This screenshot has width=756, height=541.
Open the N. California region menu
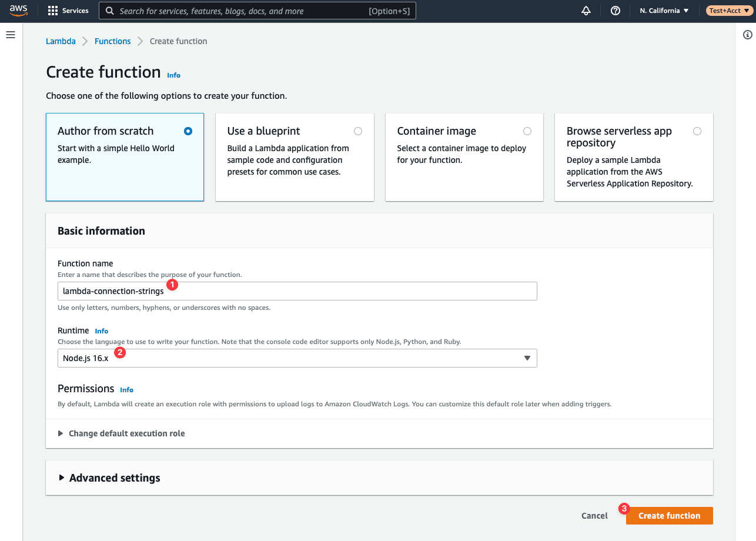pos(664,11)
